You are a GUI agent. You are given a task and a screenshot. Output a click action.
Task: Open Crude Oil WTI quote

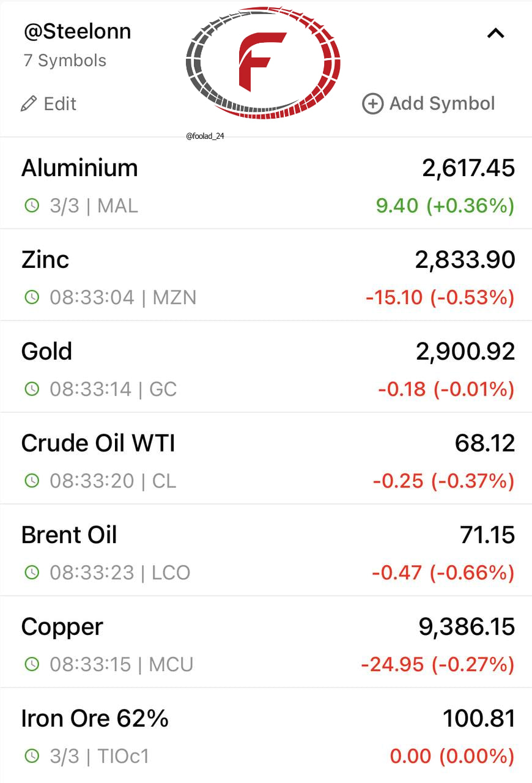pyautogui.click(x=266, y=459)
